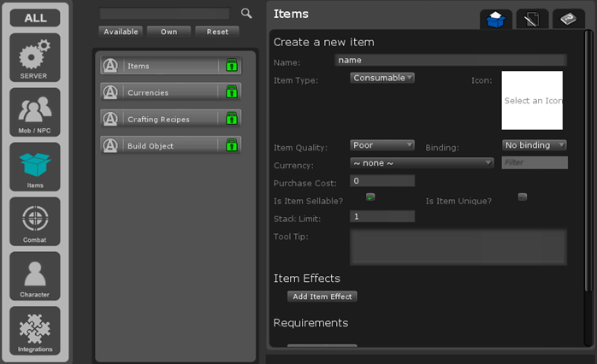This screenshot has height=364, width=597.
Task: Click the Purchase Cost input field
Action: point(382,181)
